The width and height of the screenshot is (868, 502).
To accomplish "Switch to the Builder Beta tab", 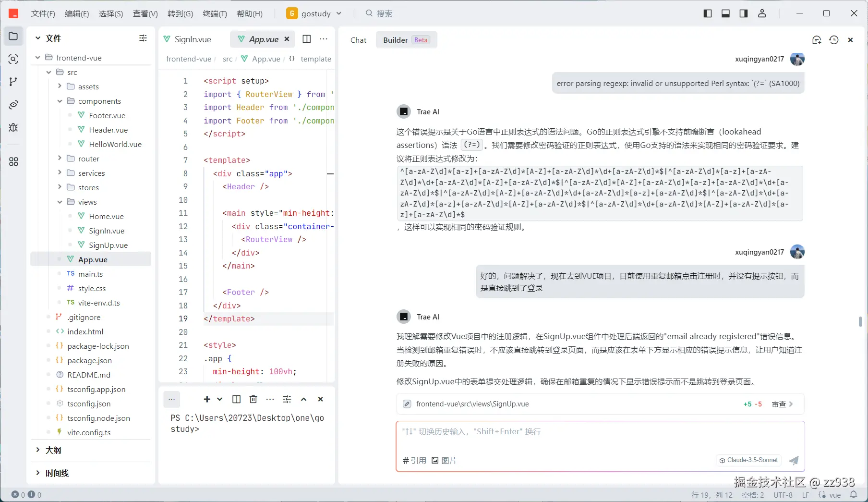I will point(406,40).
